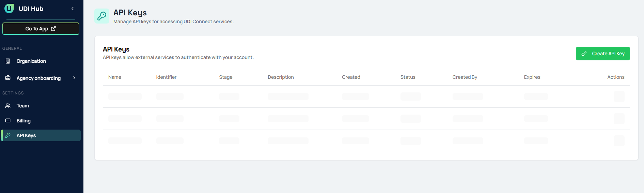The image size is (644, 193).
Task: Click the Stage column header
Action: click(226, 77)
